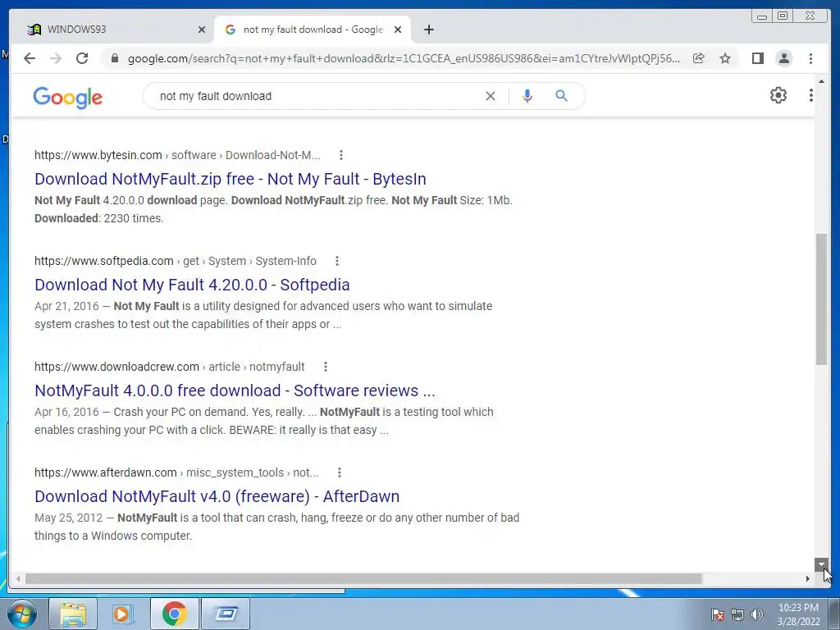Open 'NotMyFault 4.0.0.0 free download' result
Image resolution: width=840 pixels, height=630 pixels.
[235, 390]
